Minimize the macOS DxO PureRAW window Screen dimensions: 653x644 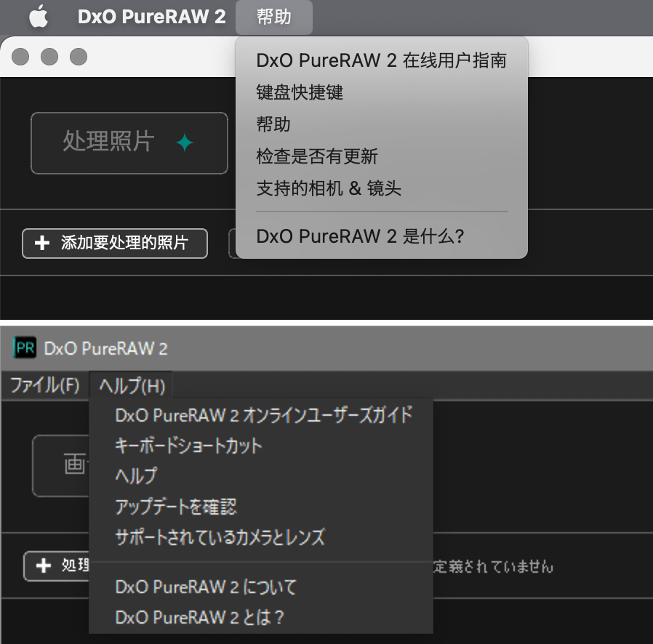tap(49, 57)
